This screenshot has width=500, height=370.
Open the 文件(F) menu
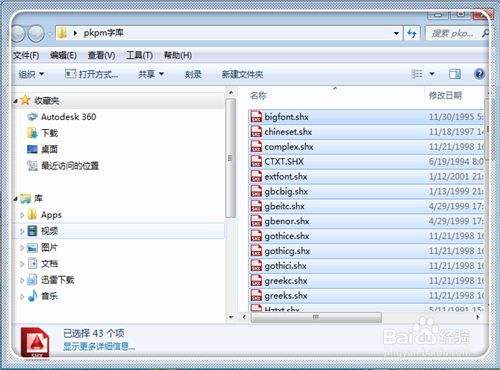26,55
